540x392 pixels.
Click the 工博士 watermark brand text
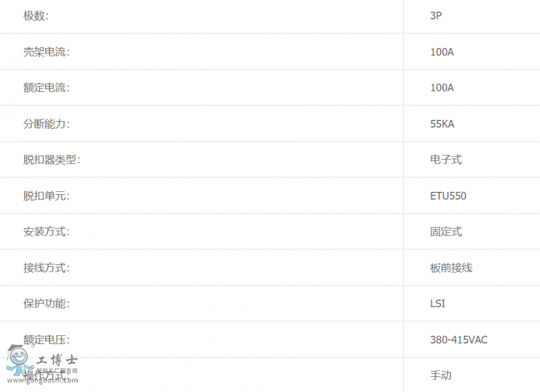point(56,361)
